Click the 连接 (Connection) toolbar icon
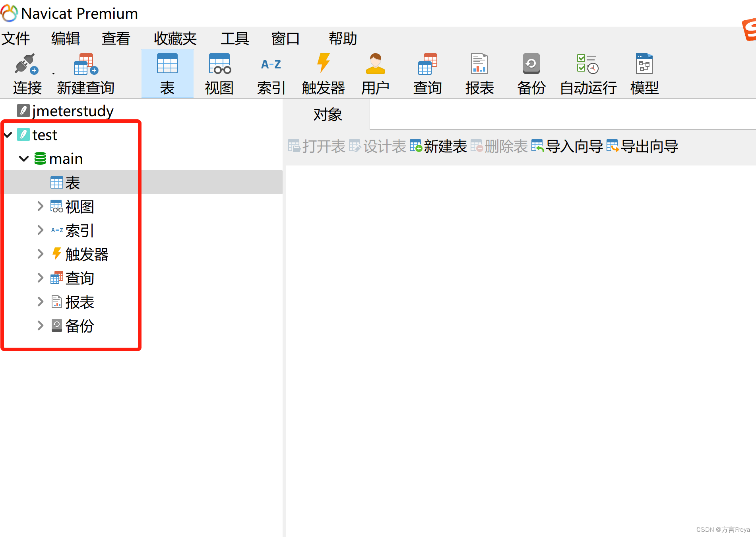 (x=26, y=73)
